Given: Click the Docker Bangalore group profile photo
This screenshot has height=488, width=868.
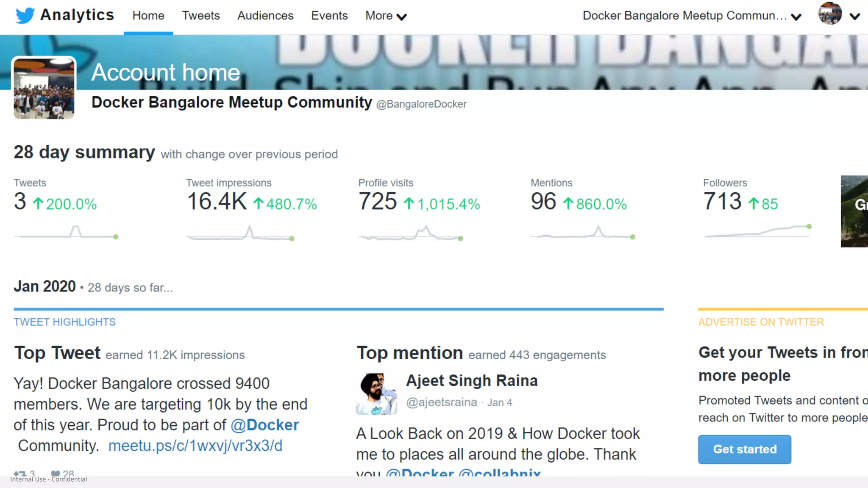Looking at the screenshot, I should point(44,88).
